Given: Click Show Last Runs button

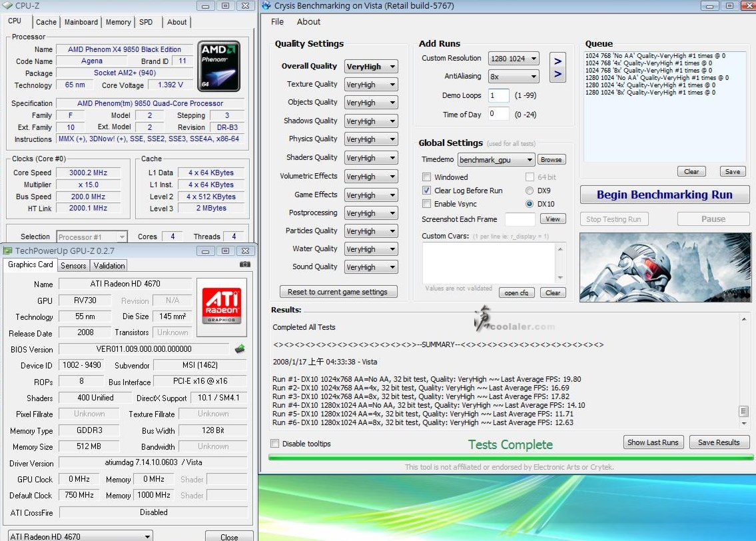Looking at the screenshot, I should (653, 442).
